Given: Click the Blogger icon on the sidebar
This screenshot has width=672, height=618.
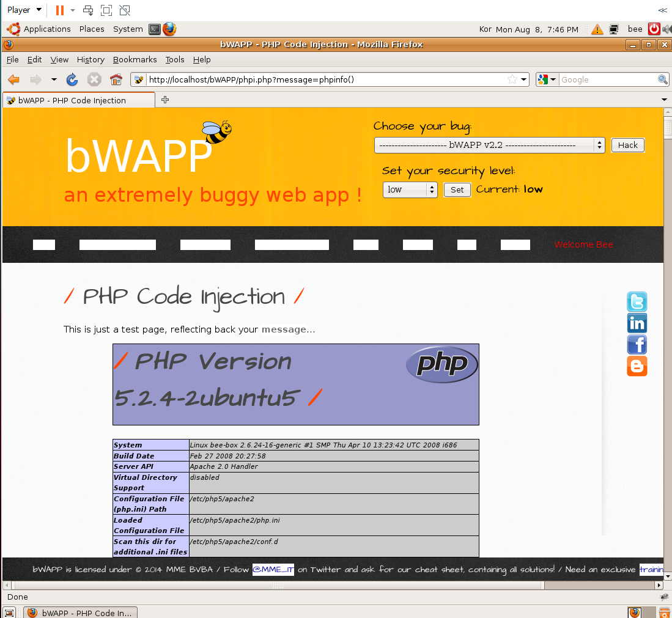Looking at the screenshot, I should pyautogui.click(x=637, y=366).
